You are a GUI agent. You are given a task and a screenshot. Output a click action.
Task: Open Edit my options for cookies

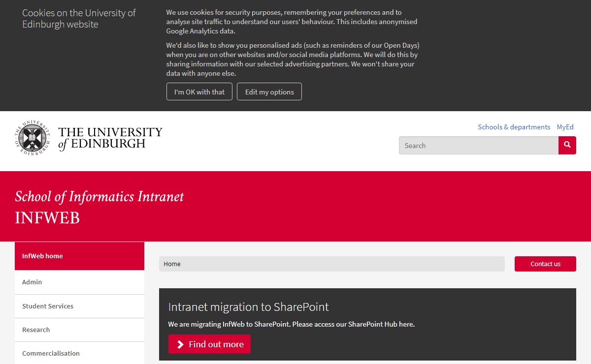click(x=269, y=91)
